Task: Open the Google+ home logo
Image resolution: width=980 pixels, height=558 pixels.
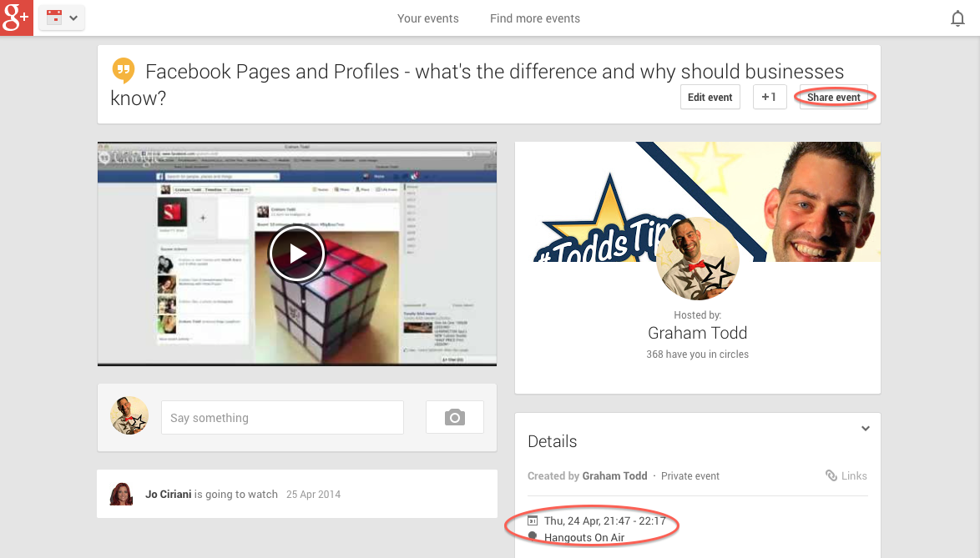Action: [x=16, y=18]
